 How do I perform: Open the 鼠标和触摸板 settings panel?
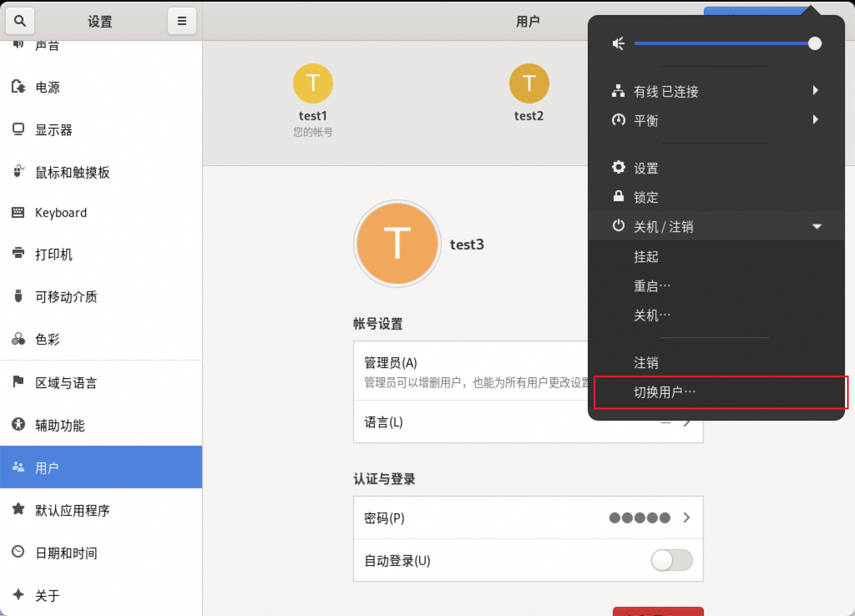pos(72,172)
